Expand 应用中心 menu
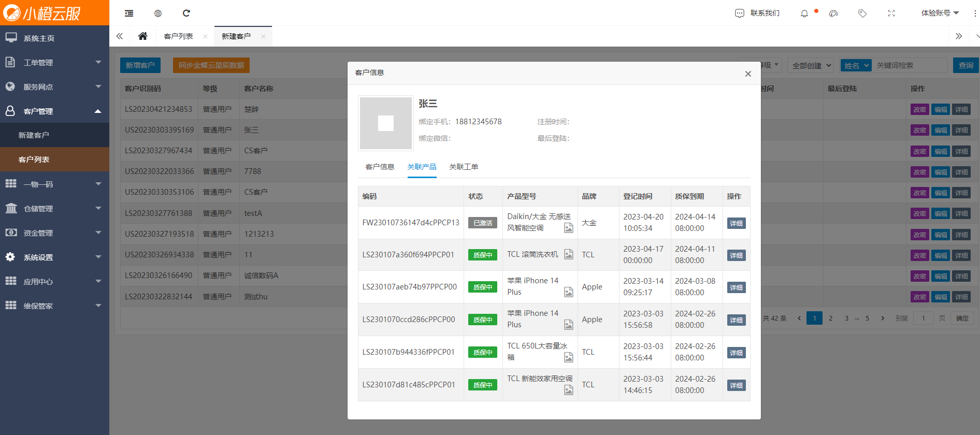Viewport: 980px width, 435px height. (x=54, y=281)
